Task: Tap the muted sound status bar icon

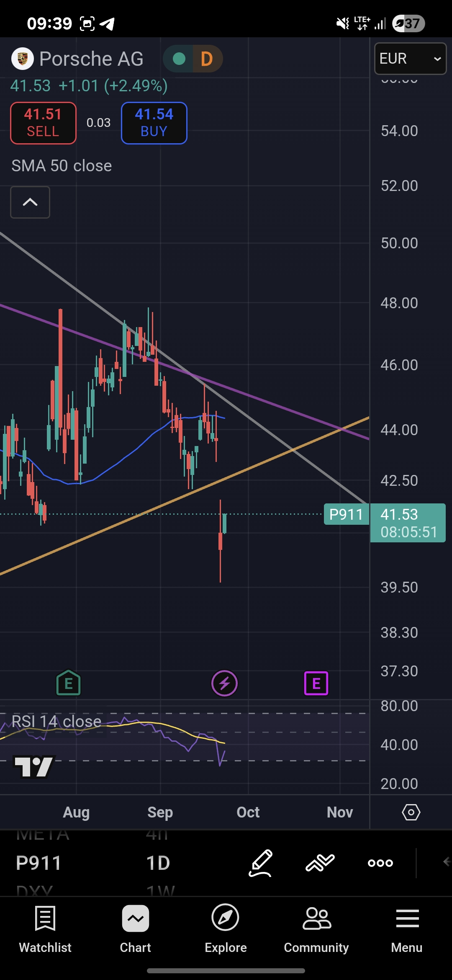Action: [x=343, y=23]
